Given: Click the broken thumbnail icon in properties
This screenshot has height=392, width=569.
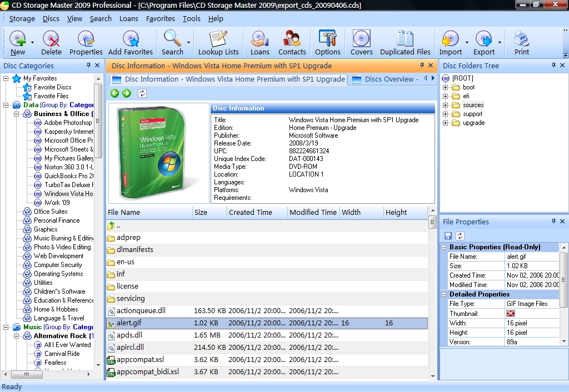Looking at the screenshot, I should (x=511, y=314).
